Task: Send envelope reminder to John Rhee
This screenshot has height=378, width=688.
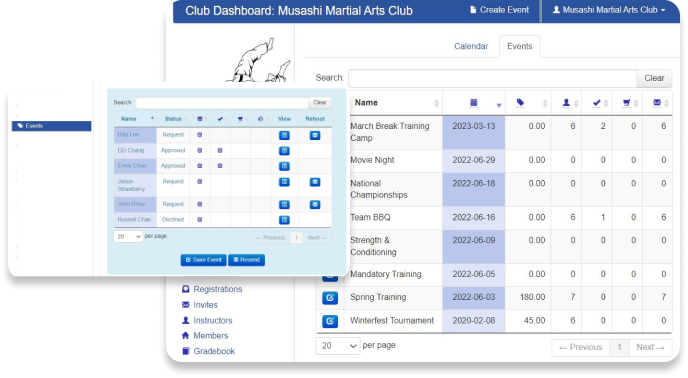Action: pos(315,205)
